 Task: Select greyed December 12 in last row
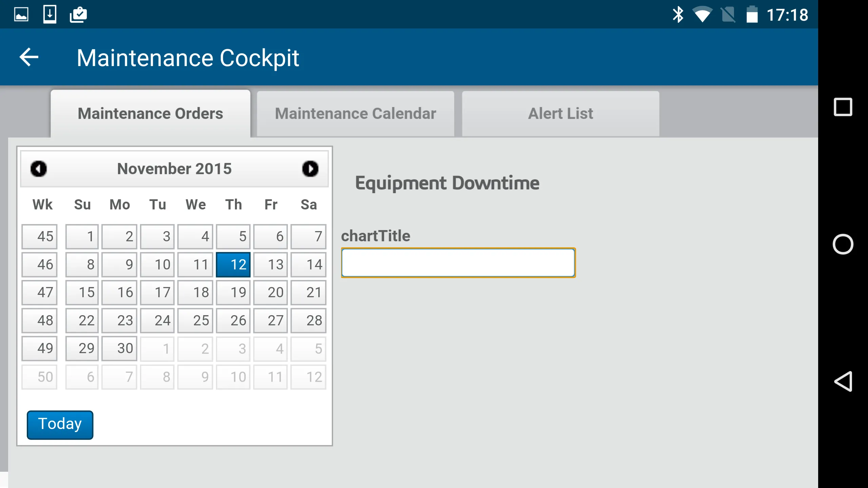click(x=309, y=377)
